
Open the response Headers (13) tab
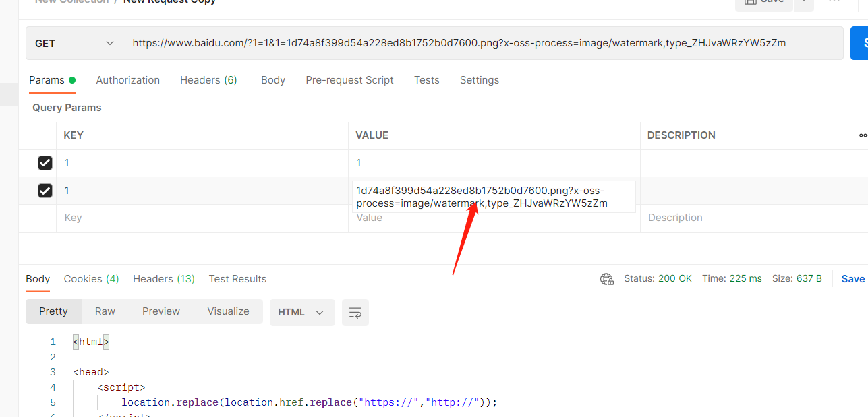[x=164, y=279]
